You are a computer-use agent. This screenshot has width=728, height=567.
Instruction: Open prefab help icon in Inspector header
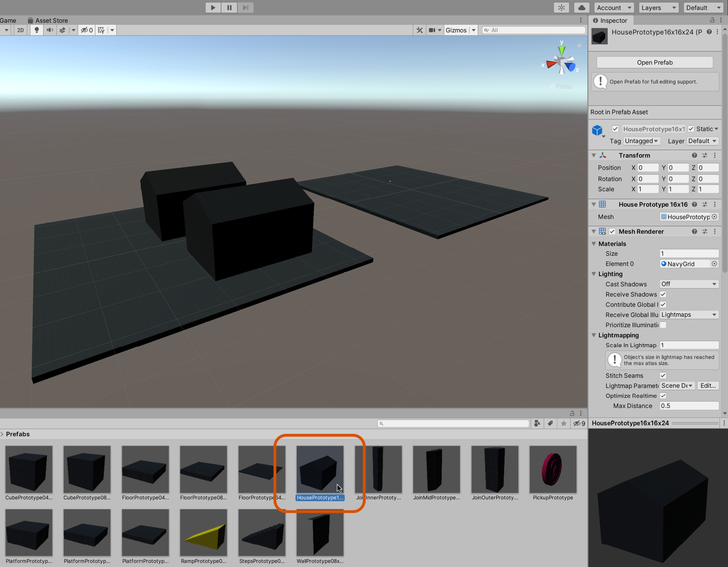pyautogui.click(x=709, y=32)
